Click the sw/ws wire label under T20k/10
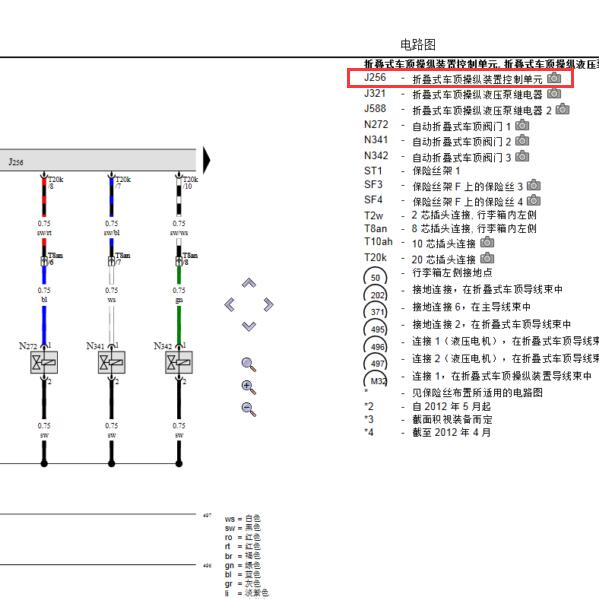The width and height of the screenshot is (599, 599). point(179,233)
